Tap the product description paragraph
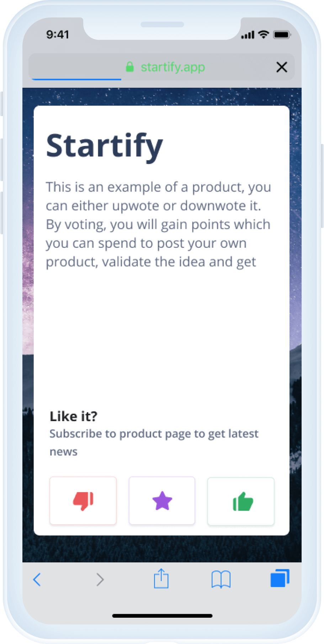 tap(158, 224)
